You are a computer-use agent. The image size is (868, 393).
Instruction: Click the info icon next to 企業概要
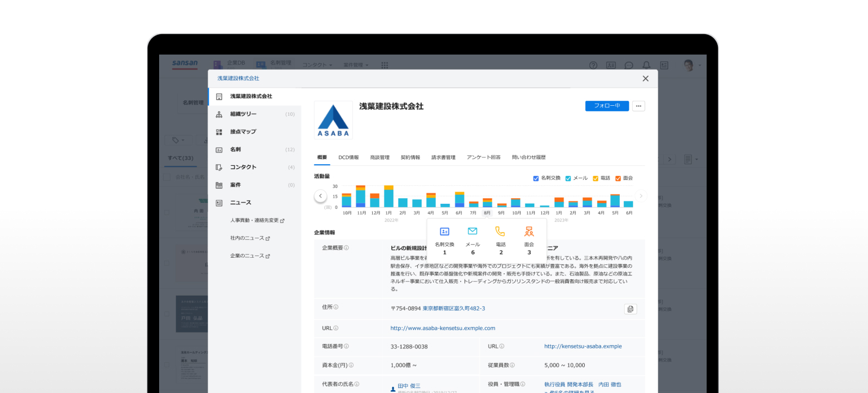pyautogui.click(x=346, y=248)
